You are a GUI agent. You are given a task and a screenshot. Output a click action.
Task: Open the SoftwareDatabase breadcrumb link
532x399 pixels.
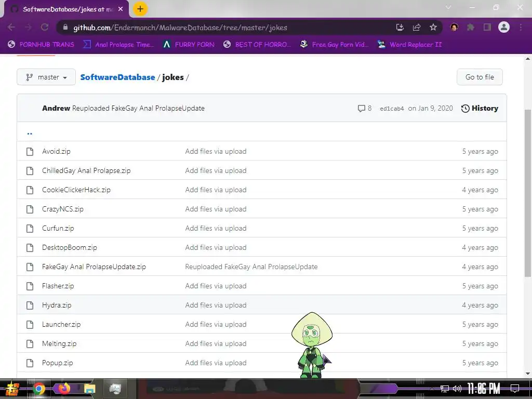coord(117,77)
